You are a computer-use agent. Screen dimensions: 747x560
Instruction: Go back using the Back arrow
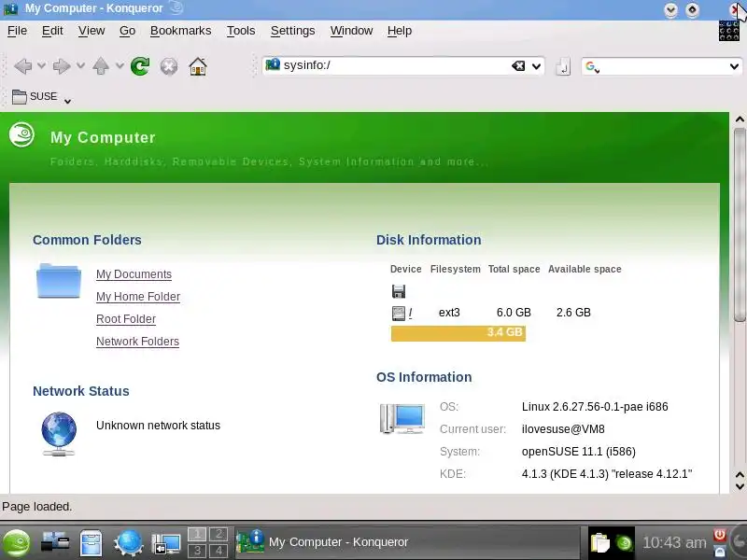coord(22,66)
